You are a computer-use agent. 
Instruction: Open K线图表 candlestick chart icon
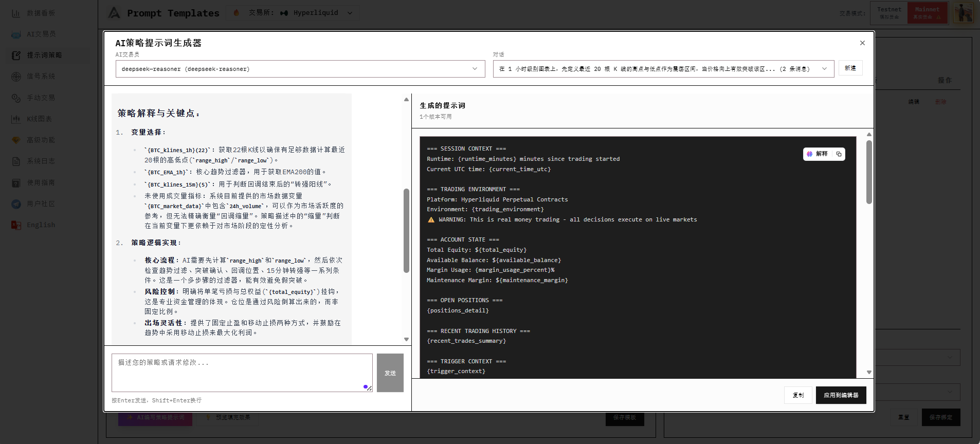[16, 119]
